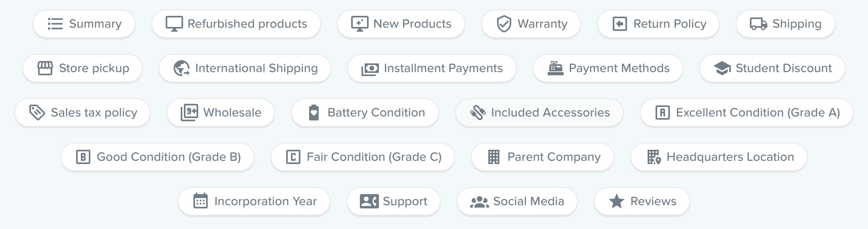Click the International Shipping globe icon

point(181,68)
